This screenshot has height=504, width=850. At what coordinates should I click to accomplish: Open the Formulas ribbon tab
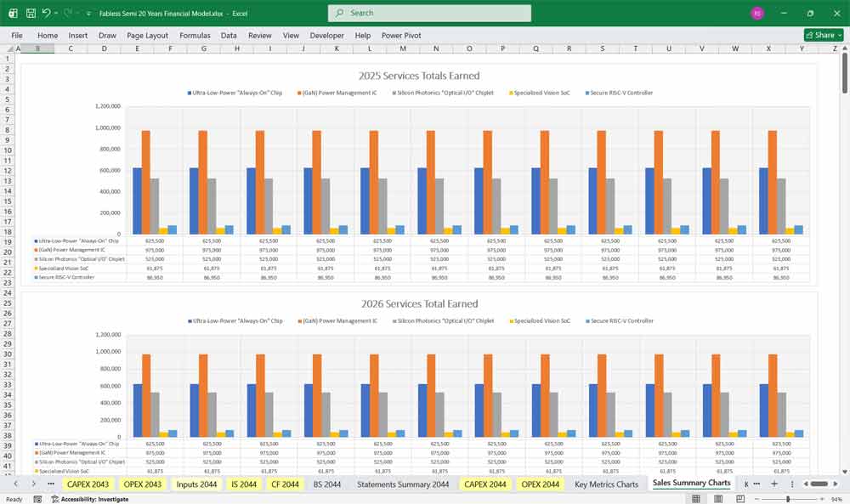pos(195,36)
